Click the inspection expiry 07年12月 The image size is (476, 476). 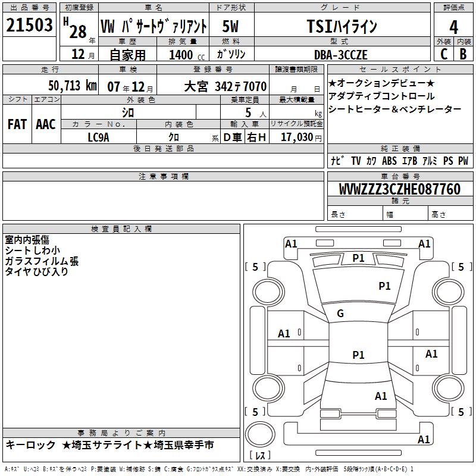130,87
